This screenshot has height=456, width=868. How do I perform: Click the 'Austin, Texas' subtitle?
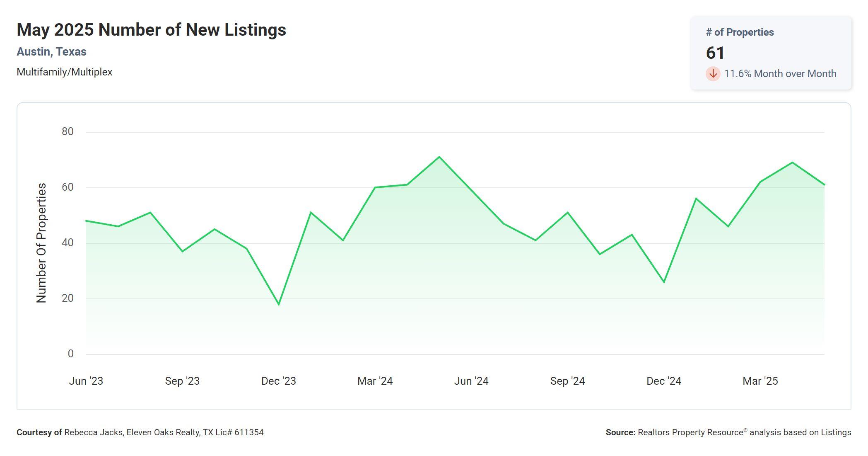(51, 52)
